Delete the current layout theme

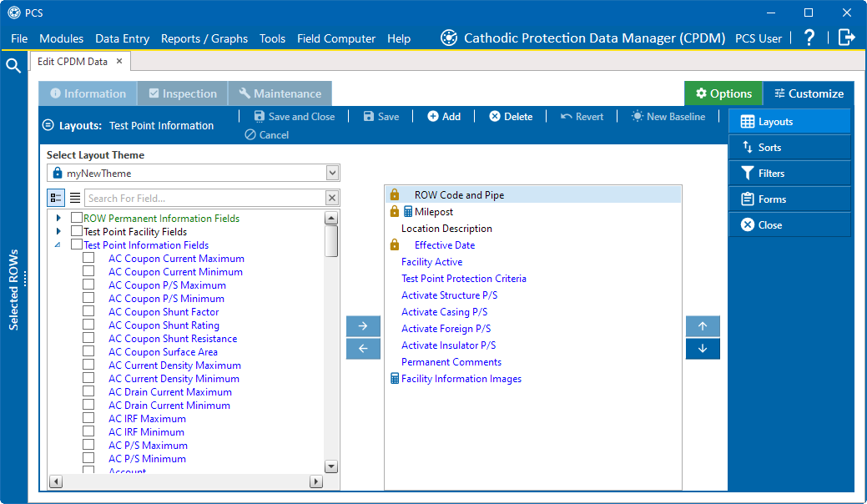[x=511, y=117]
